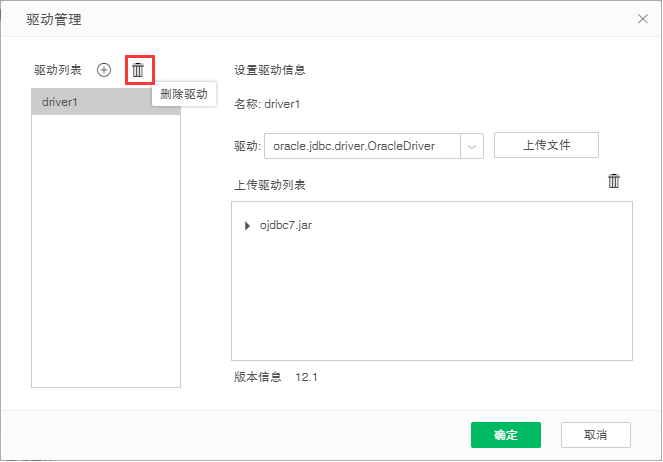Close the 驱动管理 dialog
The image size is (663, 462).
pos(642,18)
